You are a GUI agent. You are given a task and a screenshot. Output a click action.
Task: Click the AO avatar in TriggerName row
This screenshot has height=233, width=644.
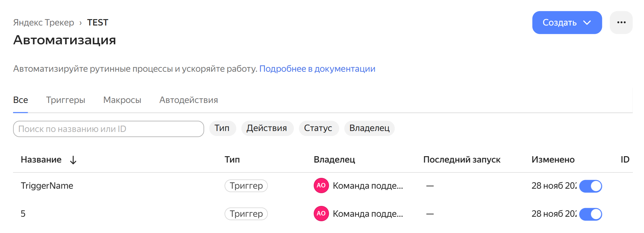point(321,186)
